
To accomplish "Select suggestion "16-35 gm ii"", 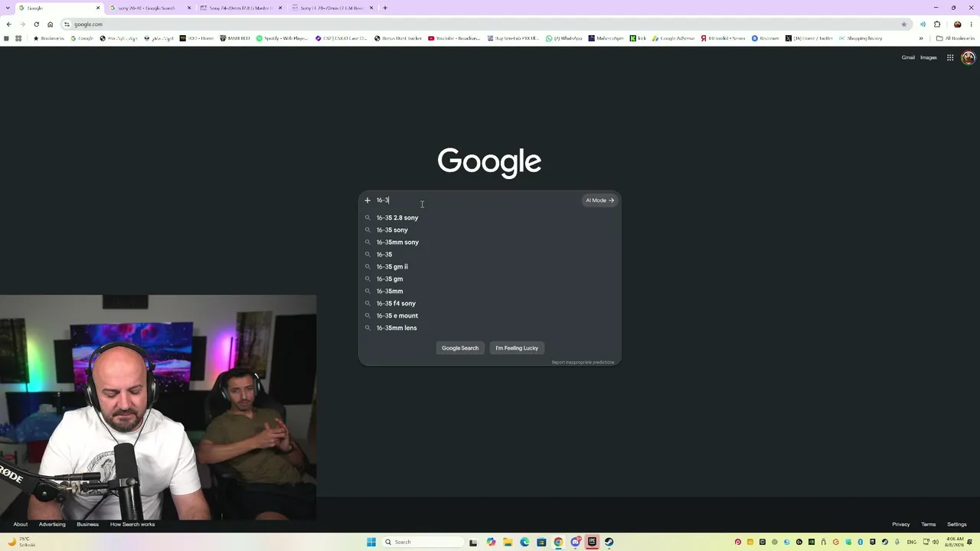I will pos(490,267).
